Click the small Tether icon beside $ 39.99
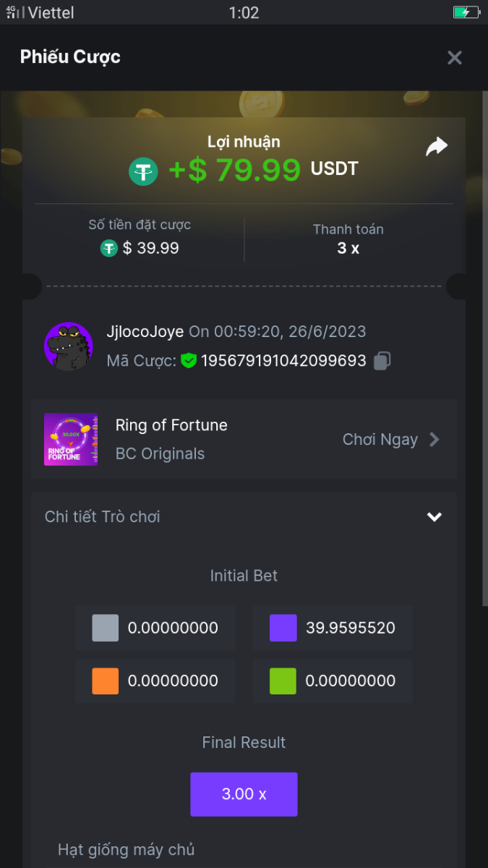Viewport: 488px width, 868px height. [109, 248]
